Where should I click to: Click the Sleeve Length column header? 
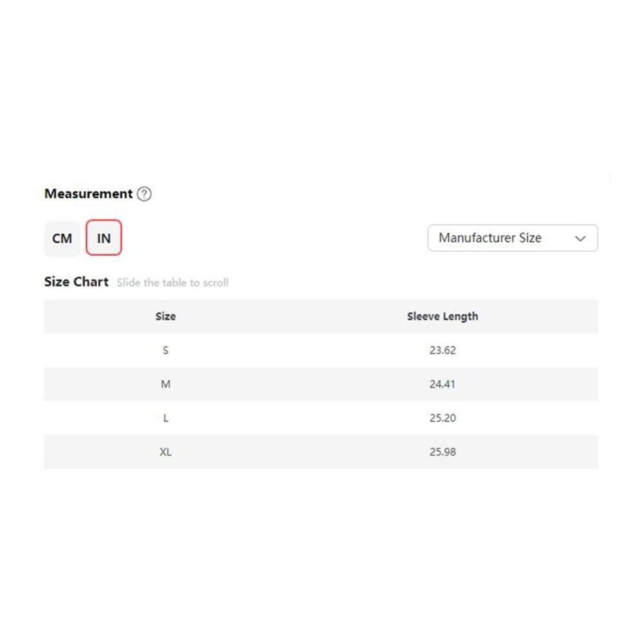[x=442, y=316]
